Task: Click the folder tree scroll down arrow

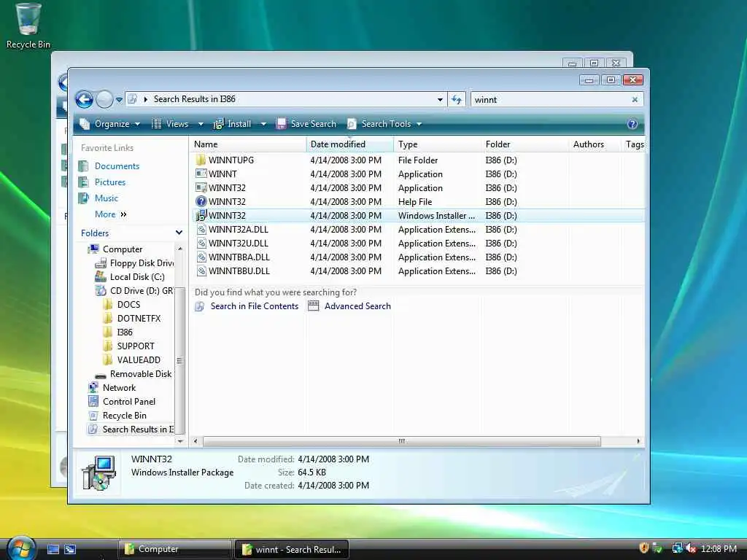Action: point(180,441)
